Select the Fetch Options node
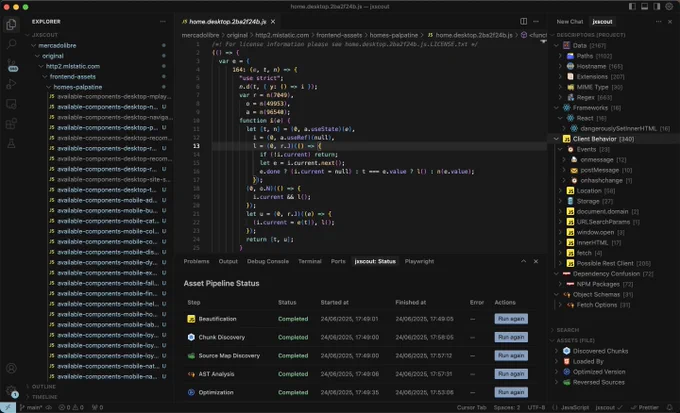The width and height of the screenshot is (680, 413). pos(596,305)
